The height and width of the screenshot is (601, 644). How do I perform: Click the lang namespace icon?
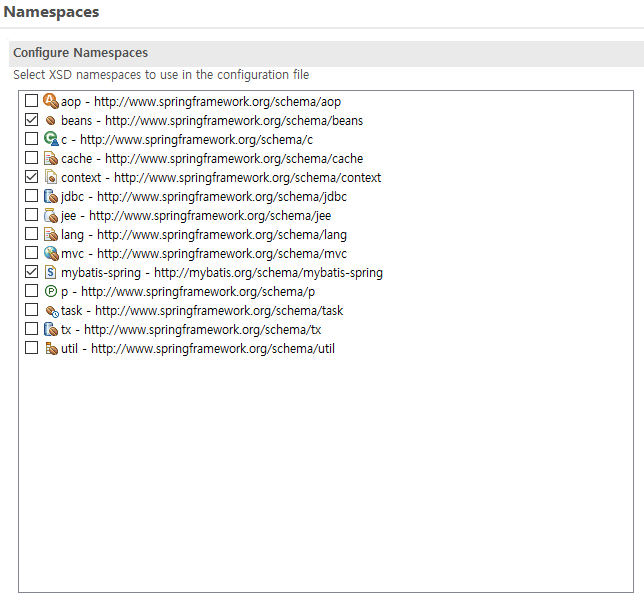pos(51,234)
